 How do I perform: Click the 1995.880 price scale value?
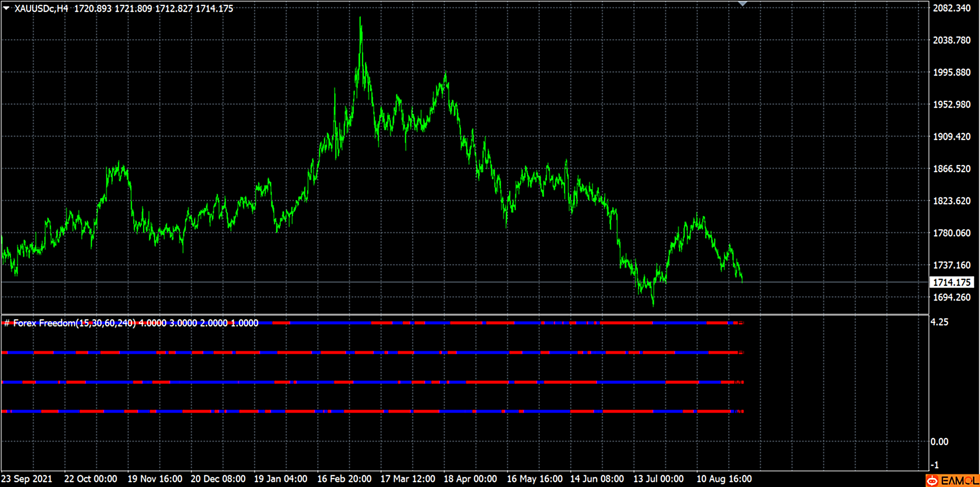(951, 72)
